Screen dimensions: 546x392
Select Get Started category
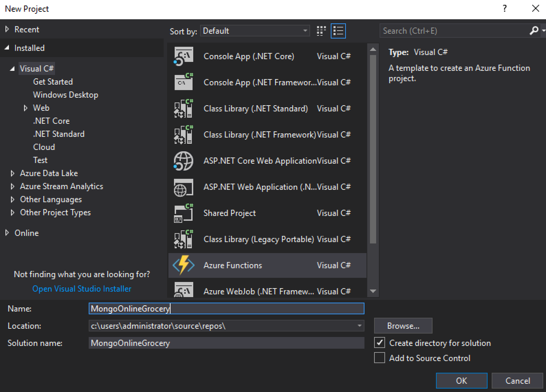click(x=53, y=82)
